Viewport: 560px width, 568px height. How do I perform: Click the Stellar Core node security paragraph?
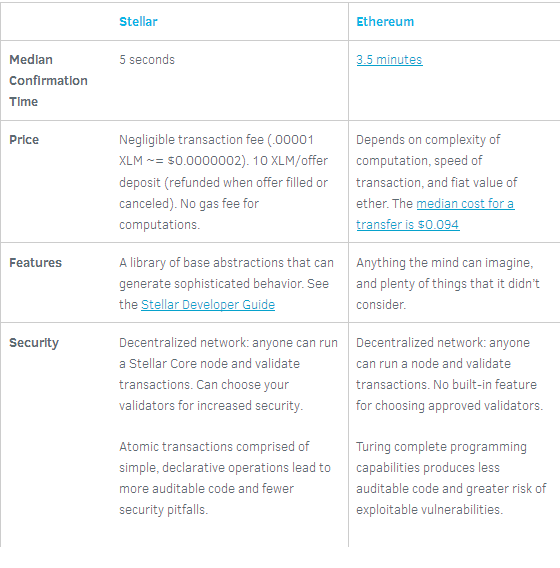pyautogui.click(x=229, y=374)
